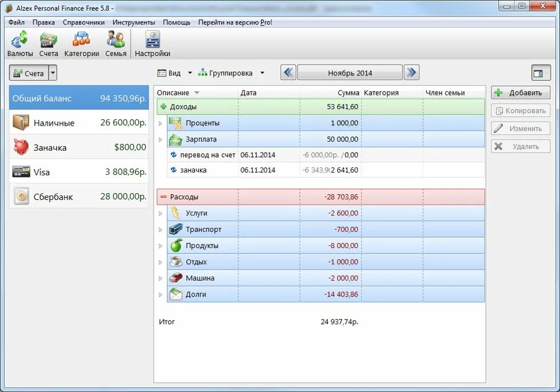Click the 3 808,96р. Visa balance

click(126, 172)
